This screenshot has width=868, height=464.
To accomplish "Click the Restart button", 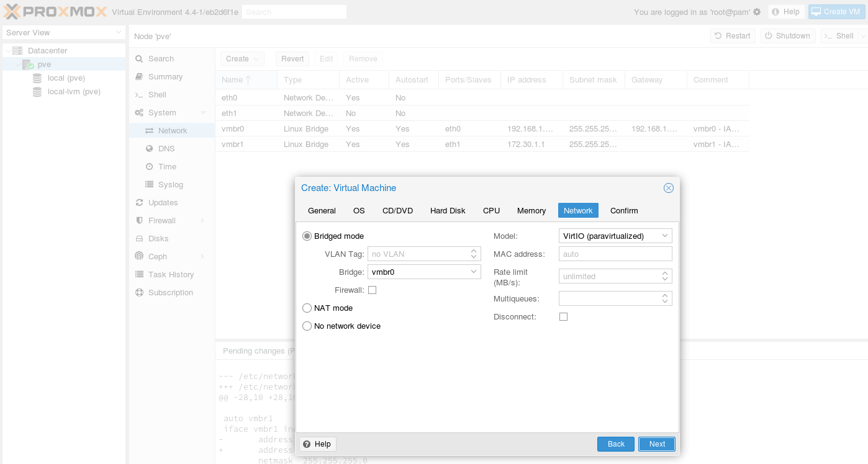I will [733, 36].
